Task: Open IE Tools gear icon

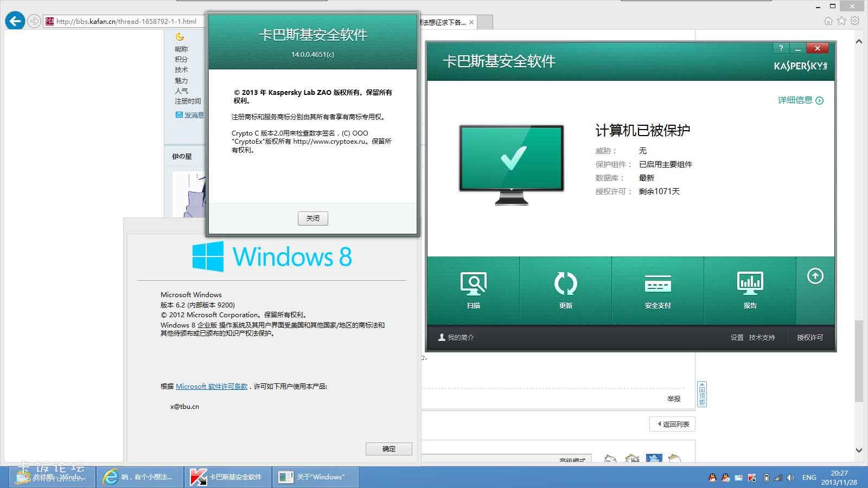Action: (x=855, y=21)
